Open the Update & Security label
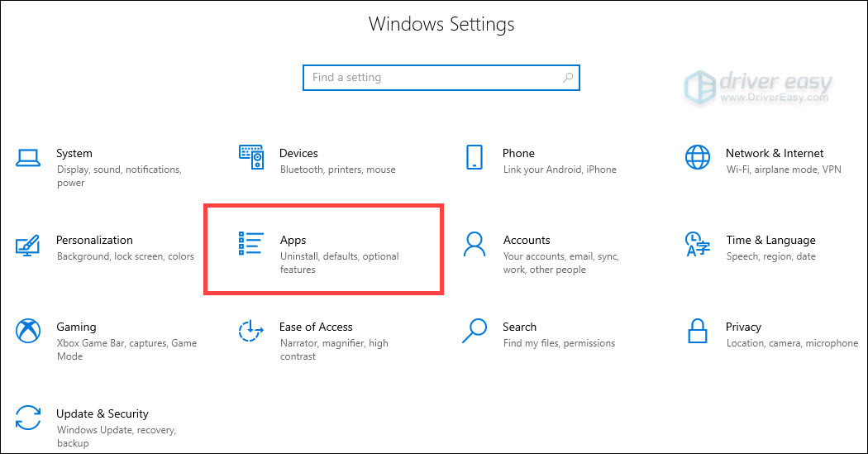 click(103, 413)
